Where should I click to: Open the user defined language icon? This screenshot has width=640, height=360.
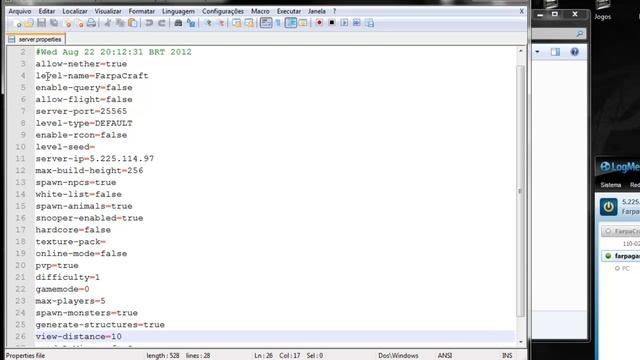tap(303, 23)
